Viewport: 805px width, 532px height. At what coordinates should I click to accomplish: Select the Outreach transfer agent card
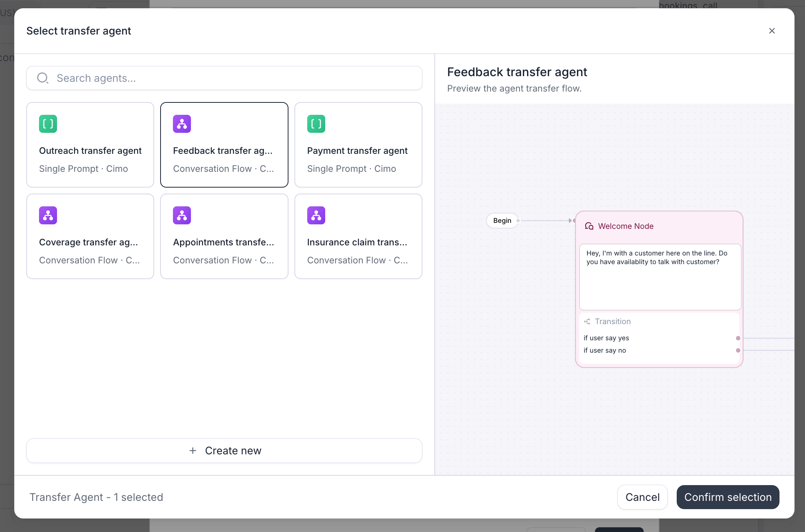[x=90, y=145]
